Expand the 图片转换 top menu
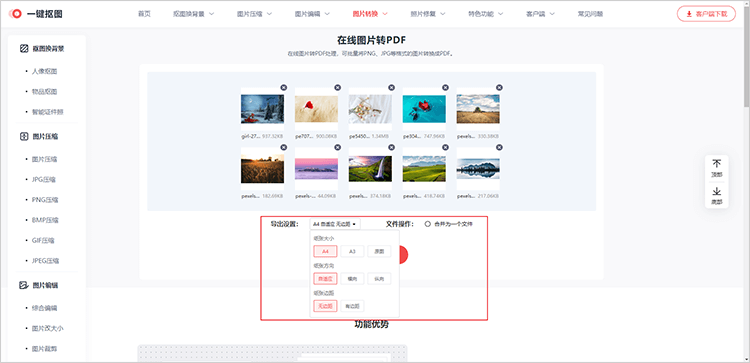The height and width of the screenshot is (363, 750). (x=370, y=14)
